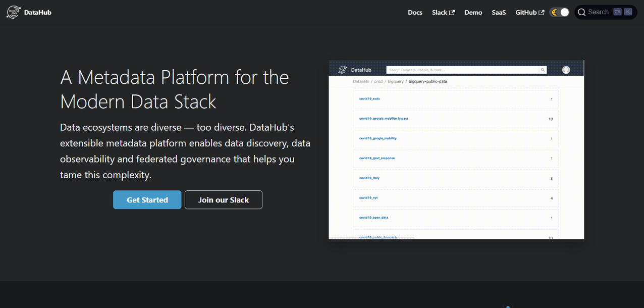Go to the SaaS navigation link
Image resolution: width=644 pixels, height=308 pixels.
499,12
